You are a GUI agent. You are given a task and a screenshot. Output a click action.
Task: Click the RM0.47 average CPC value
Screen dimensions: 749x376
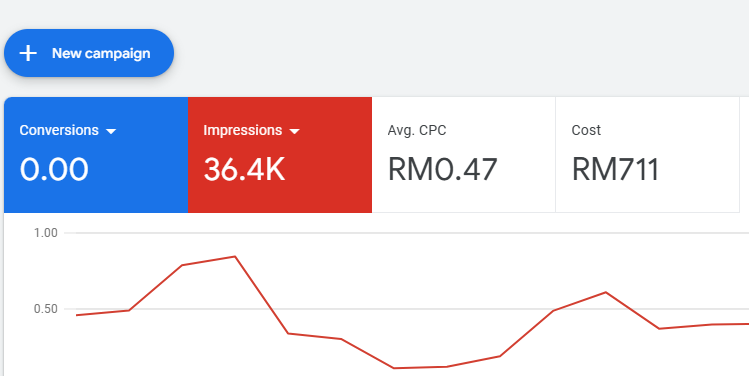[x=442, y=170]
